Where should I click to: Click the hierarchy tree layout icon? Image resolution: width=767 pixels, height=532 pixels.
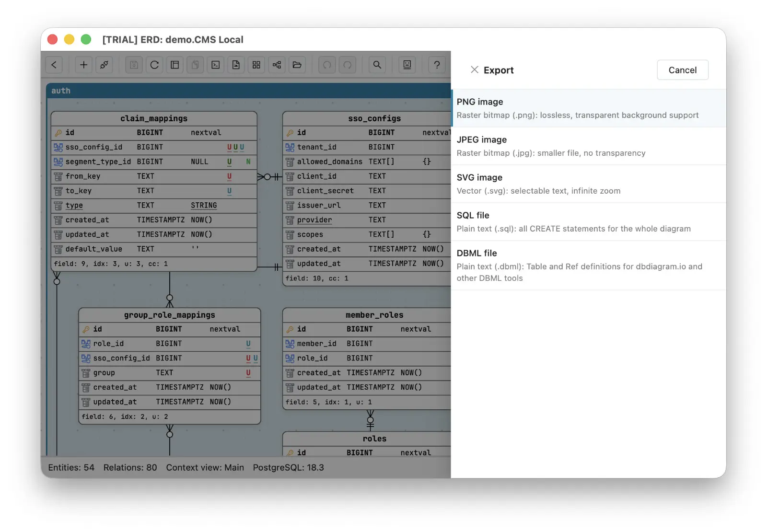tap(277, 65)
